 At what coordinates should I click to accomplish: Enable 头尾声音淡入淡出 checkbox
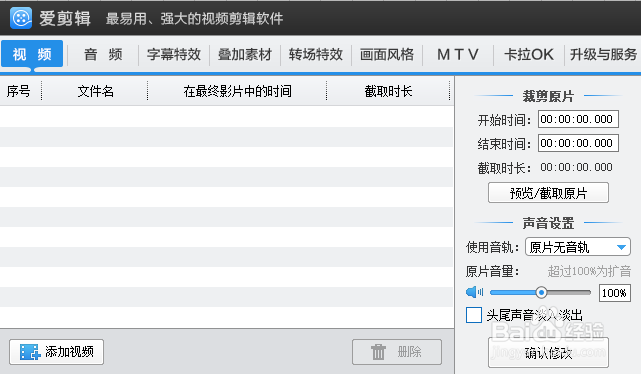coord(474,315)
